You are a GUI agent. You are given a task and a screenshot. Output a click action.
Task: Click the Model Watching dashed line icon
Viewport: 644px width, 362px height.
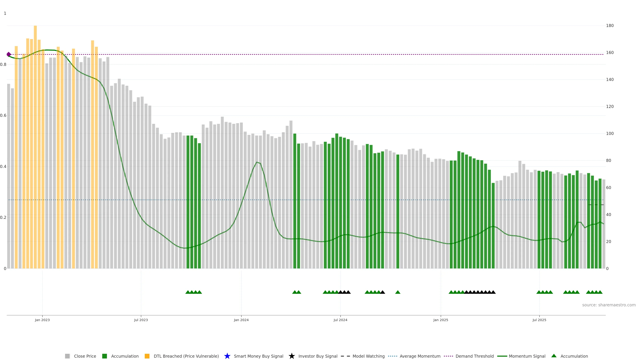click(345, 356)
